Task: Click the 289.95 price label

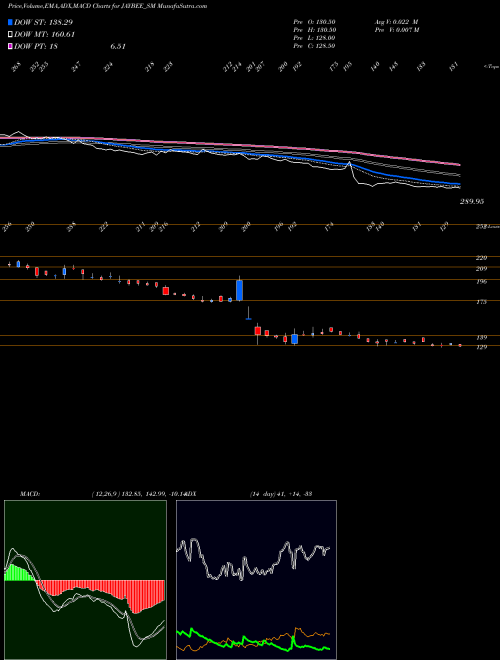Action: 472,202
